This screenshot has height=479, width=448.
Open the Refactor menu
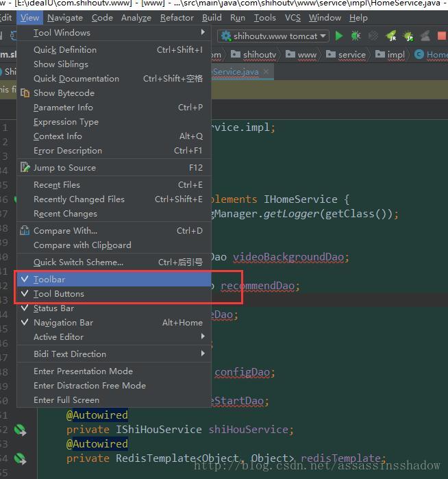click(x=177, y=18)
